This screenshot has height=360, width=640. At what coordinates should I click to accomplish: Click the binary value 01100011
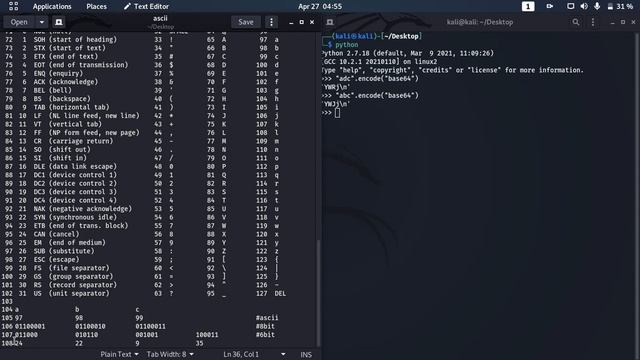click(x=151, y=327)
